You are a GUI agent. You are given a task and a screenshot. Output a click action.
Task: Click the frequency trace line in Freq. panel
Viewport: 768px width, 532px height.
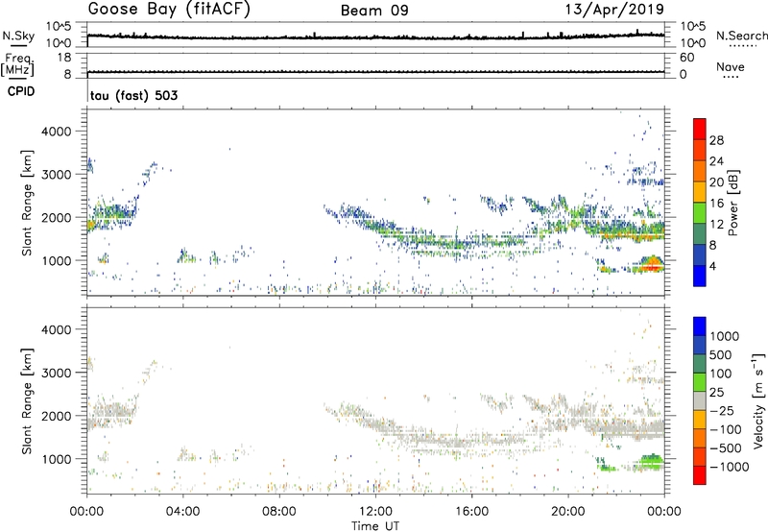[375, 72]
